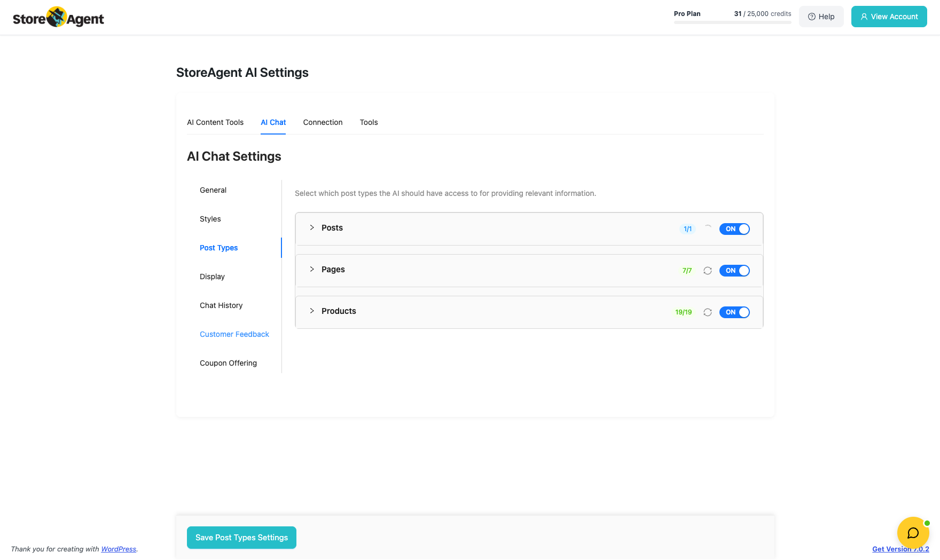Open the Chat History section
This screenshot has width=940, height=560.
click(x=221, y=305)
